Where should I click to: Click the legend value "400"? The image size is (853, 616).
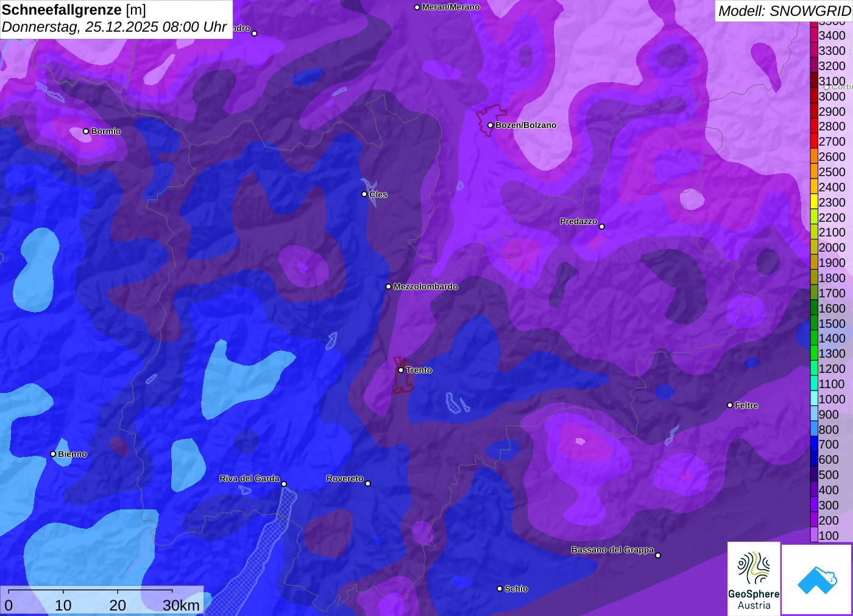click(x=829, y=490)
